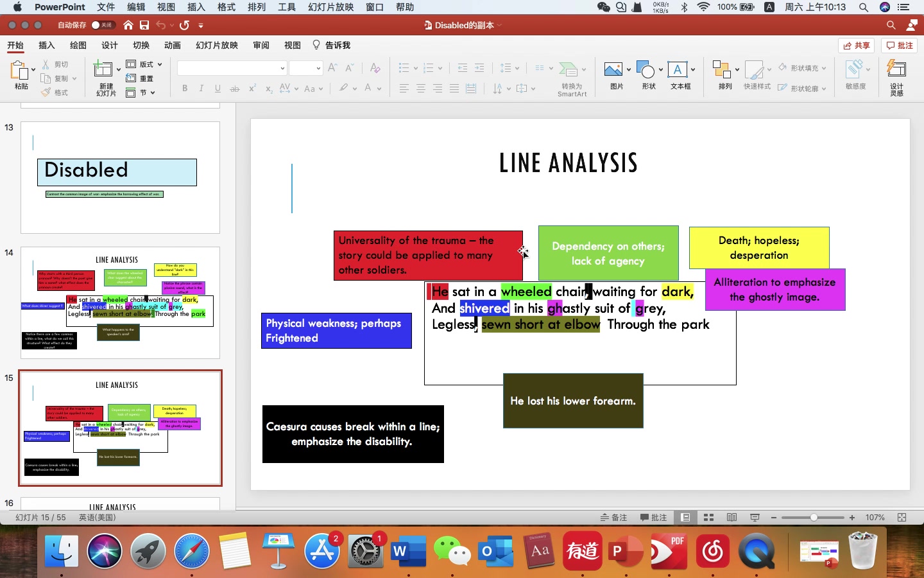Click the zoom out minus button
The height and width of the screenshot is (578, 924).
(774, 517)
